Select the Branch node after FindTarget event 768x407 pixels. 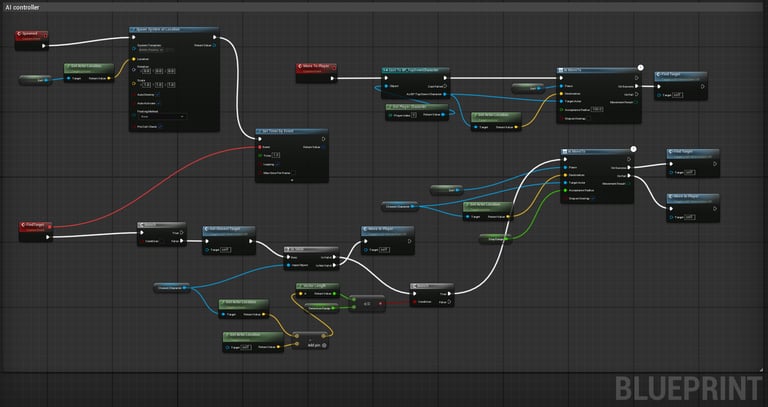pos(162,234)
